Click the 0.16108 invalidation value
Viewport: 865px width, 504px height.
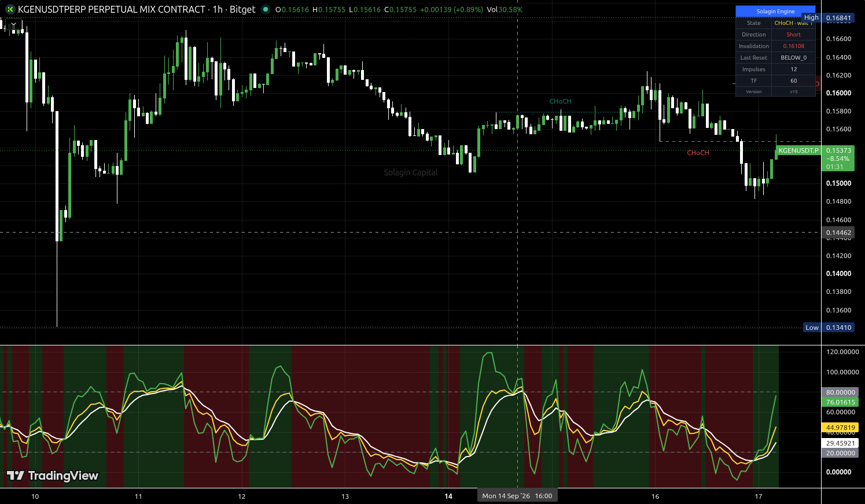tap(794, 46)
